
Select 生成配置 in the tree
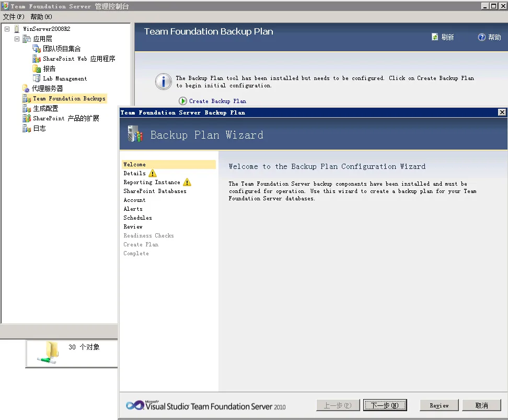click(45, 108)
